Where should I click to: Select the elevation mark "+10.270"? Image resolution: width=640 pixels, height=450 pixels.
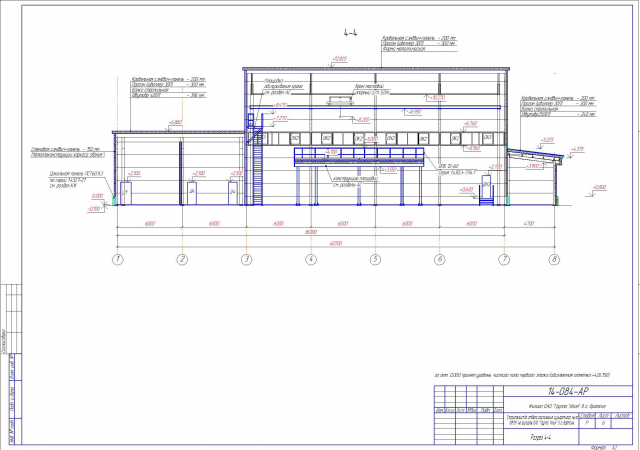point(437,98)
